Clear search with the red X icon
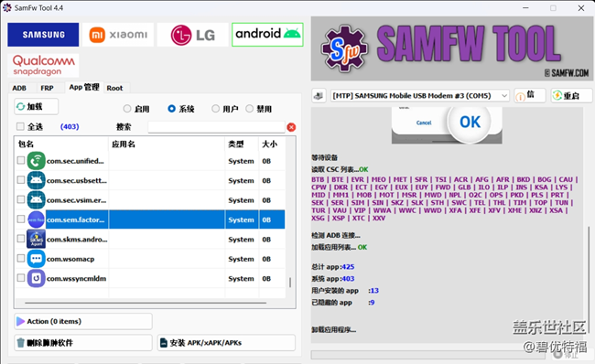 pos(291,127)
